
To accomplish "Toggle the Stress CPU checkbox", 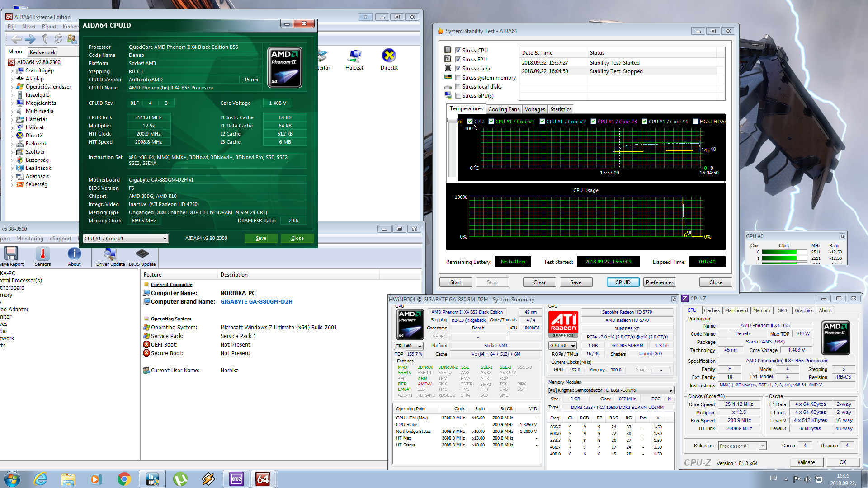I will (458, 51).
